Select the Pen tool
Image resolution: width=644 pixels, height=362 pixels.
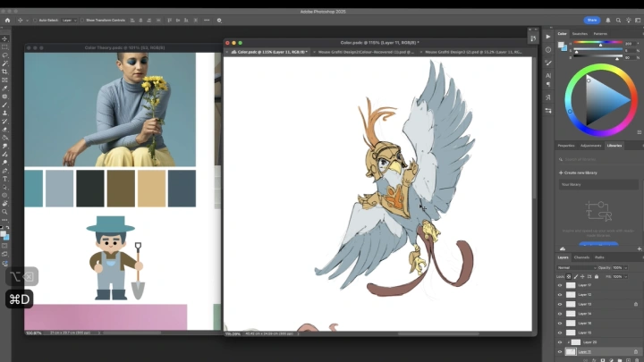[5, 171]
